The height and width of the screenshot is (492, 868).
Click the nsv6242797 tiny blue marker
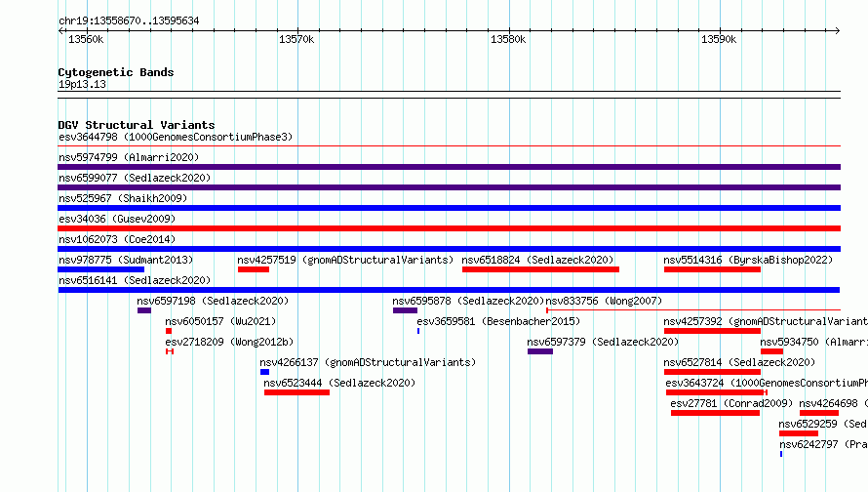[x=781, y=454]
